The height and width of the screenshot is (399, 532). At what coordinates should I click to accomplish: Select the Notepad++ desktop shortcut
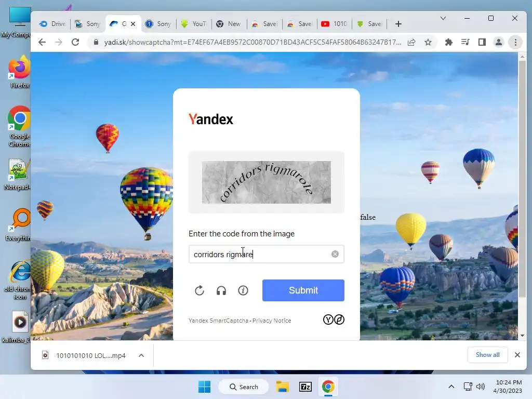click(18, 175)
